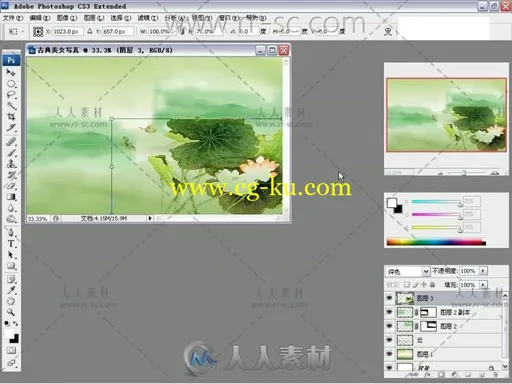Select the Slice tool

click(x=11, y=128)
